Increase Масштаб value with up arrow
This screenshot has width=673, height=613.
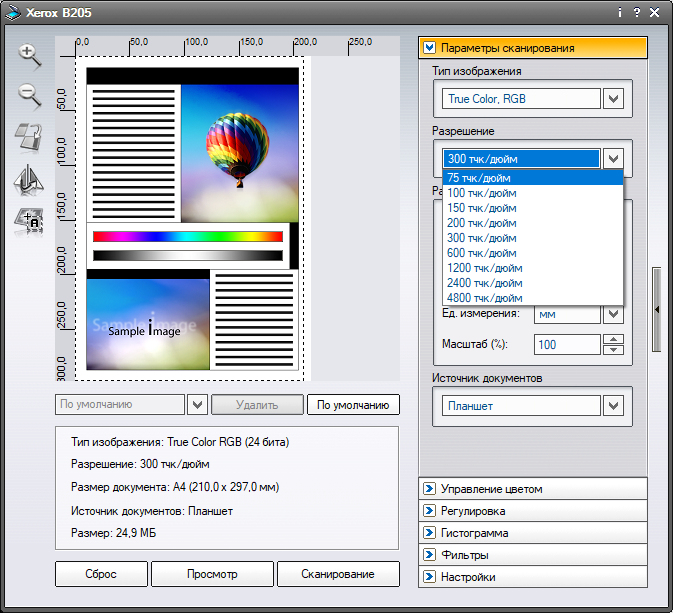click(614, 339)
